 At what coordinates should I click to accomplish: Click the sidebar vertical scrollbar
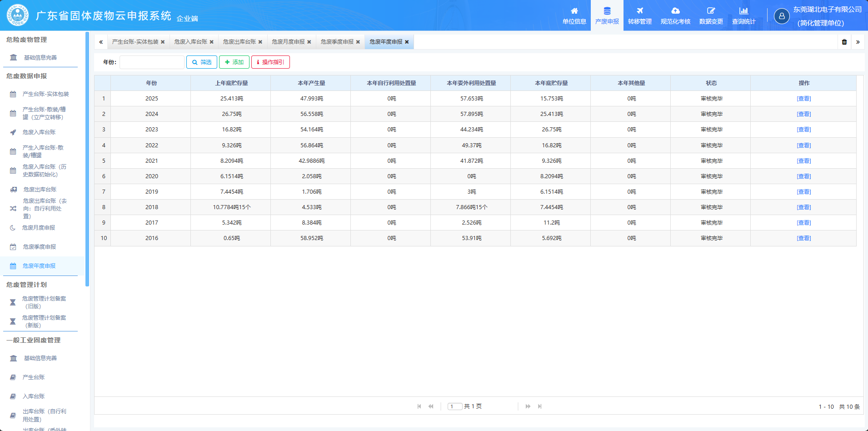tap(87, 159)
